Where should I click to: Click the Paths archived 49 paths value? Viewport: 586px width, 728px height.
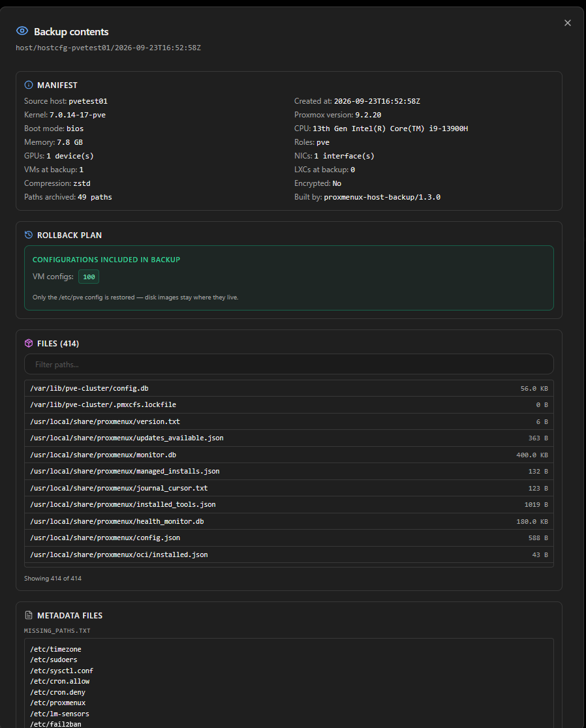(95, 197)
